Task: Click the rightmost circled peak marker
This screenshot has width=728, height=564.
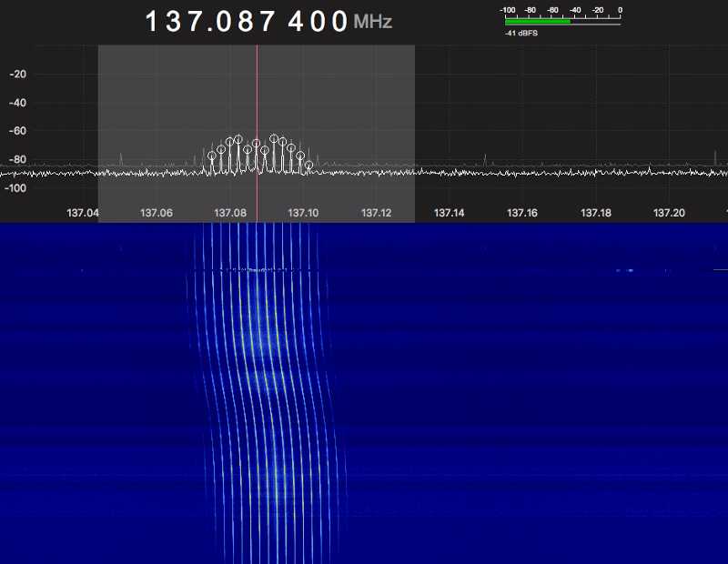Action: (x=308, y=166)
